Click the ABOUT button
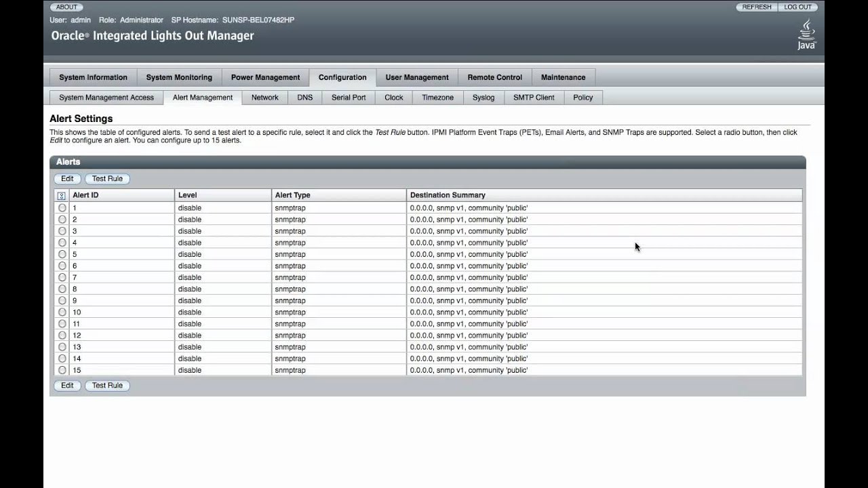This screenshot has width=868, height=488. tap(66, 7)
